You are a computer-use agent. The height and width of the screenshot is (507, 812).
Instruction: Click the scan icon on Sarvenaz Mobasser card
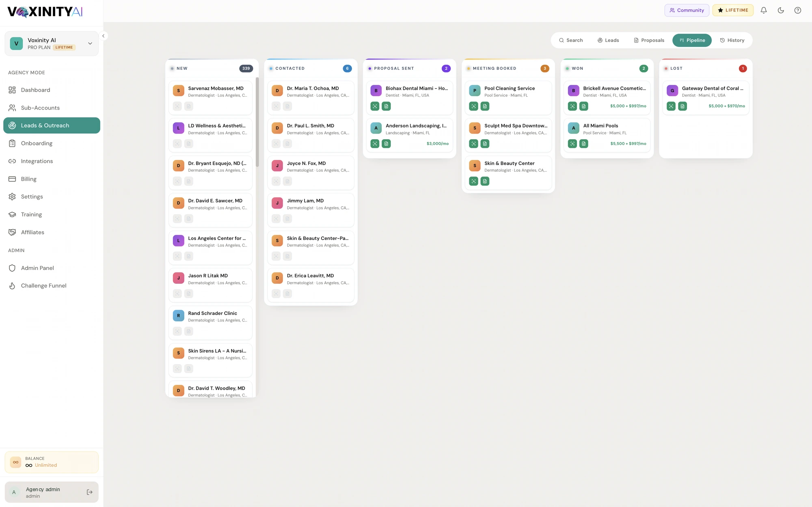(177, 106)
